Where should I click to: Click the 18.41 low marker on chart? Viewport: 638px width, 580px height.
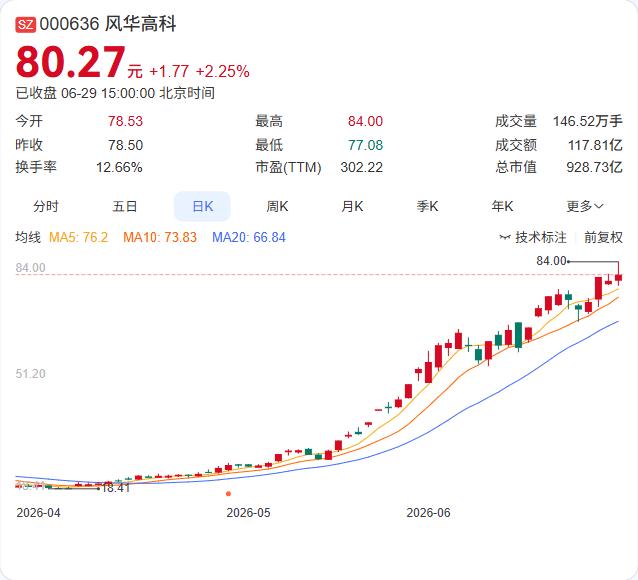tap(116, 488)
